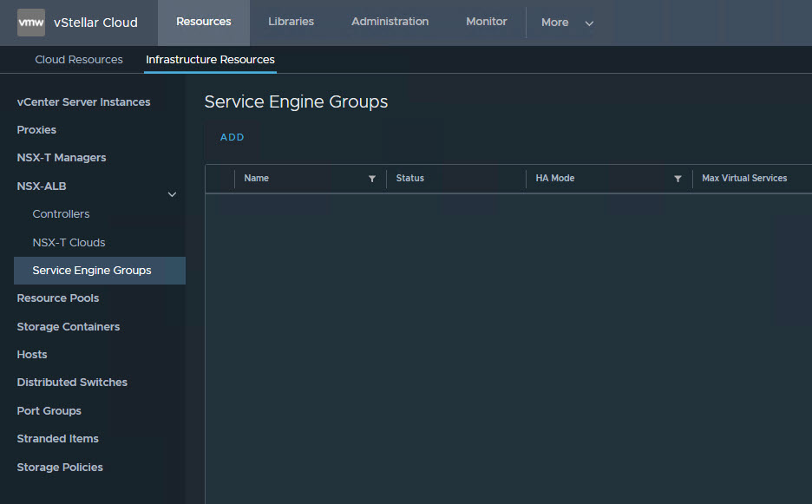
Task: Switch to the Libraries tab
Action: (x=291, y=22)
